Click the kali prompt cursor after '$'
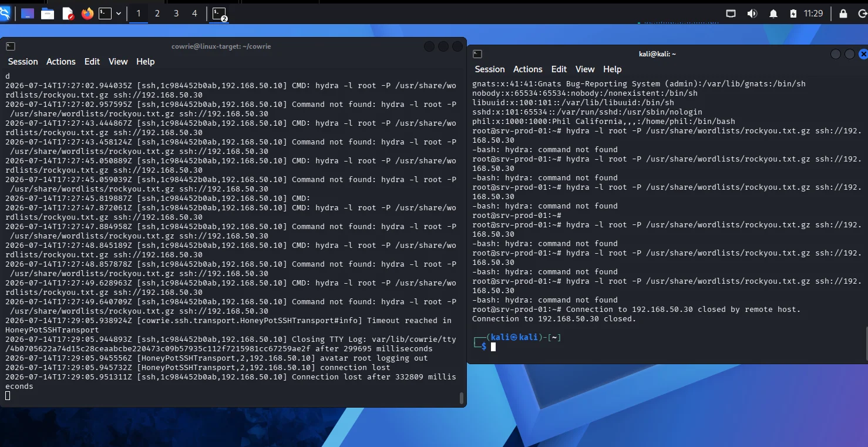This screenshot has width=868, height=447. (493, 347)
